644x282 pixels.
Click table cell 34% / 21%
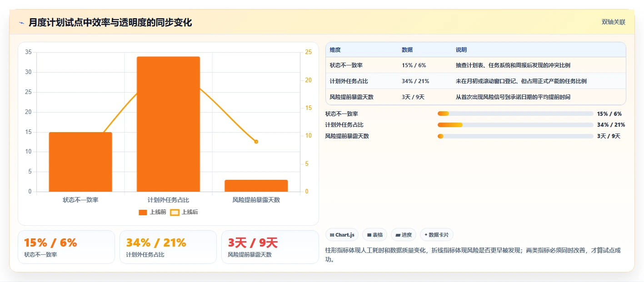click(x=415, y=81)
